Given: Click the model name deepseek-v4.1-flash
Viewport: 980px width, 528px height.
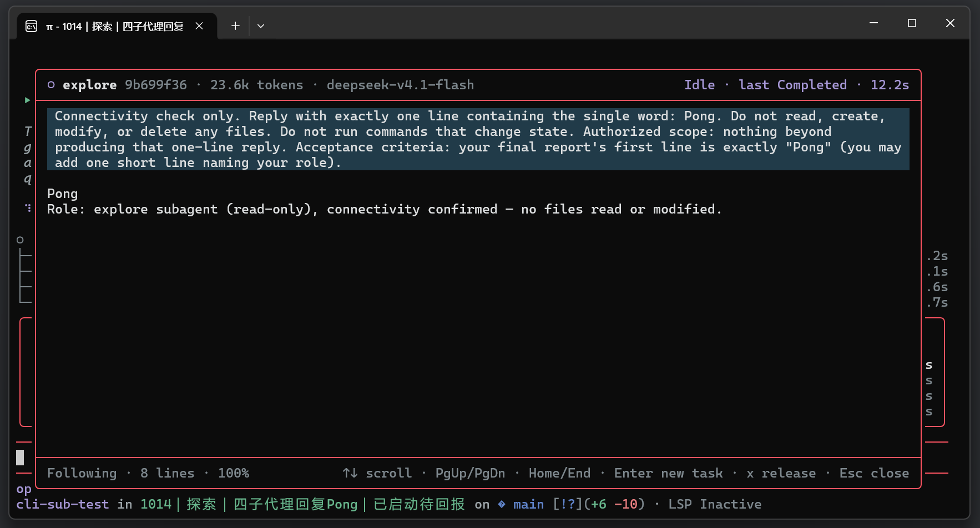Looking at the screenshot, I should point(401,85).
